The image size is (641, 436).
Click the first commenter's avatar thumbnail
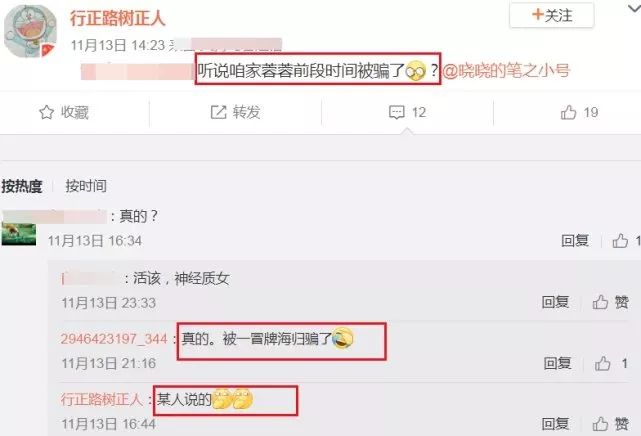(x=19, y=234)
